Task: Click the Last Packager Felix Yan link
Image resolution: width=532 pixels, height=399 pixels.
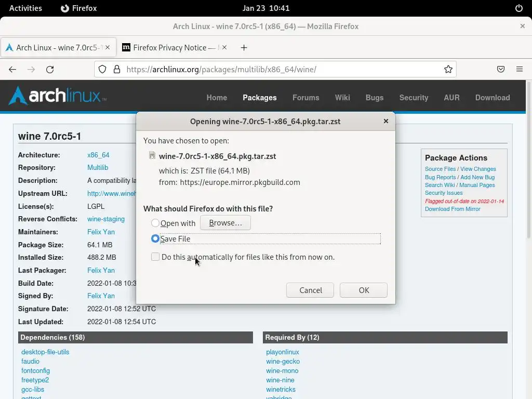Action: click(101, 270)
